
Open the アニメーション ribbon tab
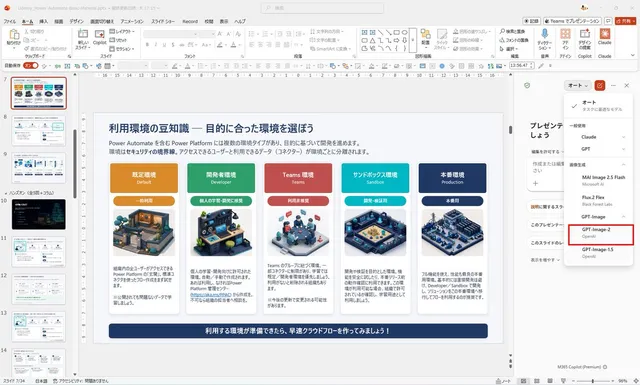pos(132,21)
